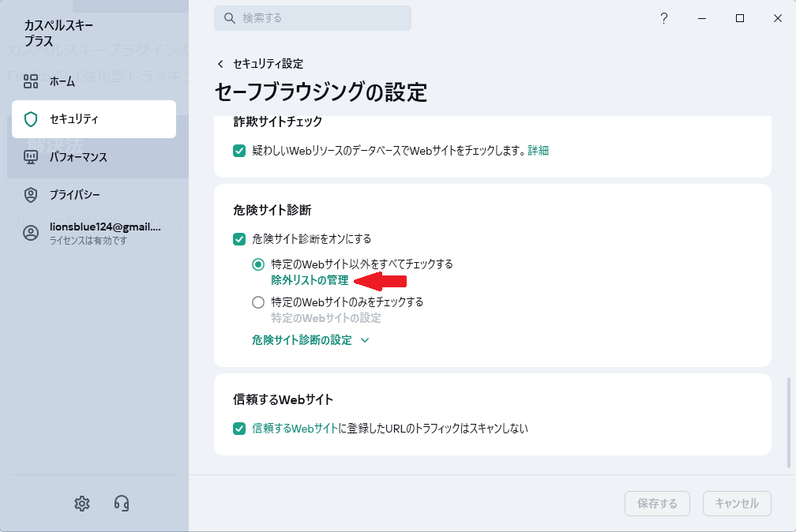Viewport: 796px width, 532px height.
Task: Expand 危険サイト診断の設定 section
Action: (310, 340)
